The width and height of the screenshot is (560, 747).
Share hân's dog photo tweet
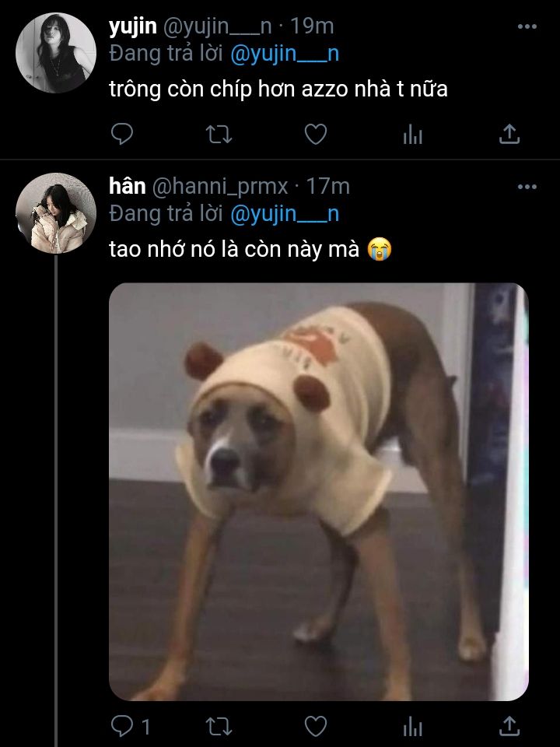pyautogui.click(x=509, y=727)
